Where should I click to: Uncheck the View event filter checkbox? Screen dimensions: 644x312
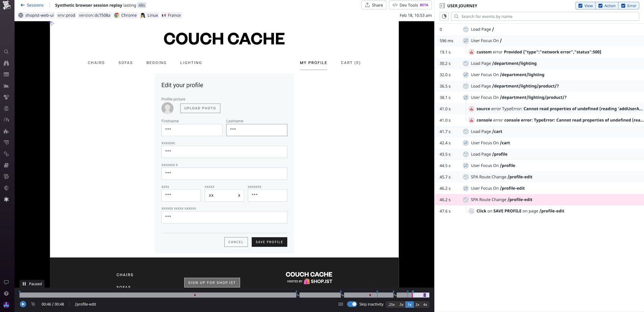point(580,6)
